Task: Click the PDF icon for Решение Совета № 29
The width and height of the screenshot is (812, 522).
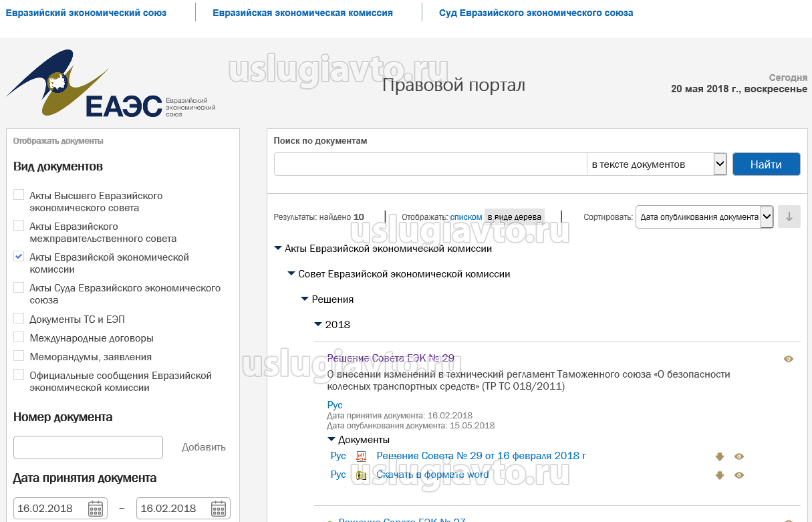Action: point(362,456)
